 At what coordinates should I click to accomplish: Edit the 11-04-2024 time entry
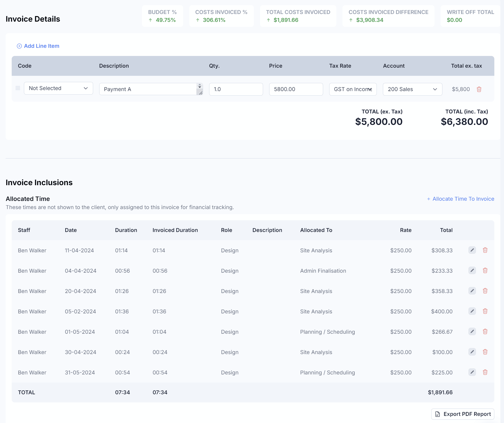coord(472,250)
